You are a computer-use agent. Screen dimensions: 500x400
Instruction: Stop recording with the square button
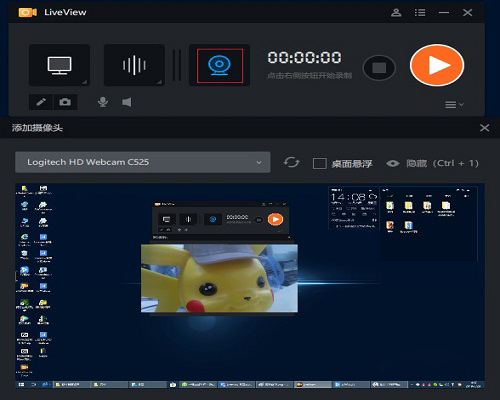[379, 68]
